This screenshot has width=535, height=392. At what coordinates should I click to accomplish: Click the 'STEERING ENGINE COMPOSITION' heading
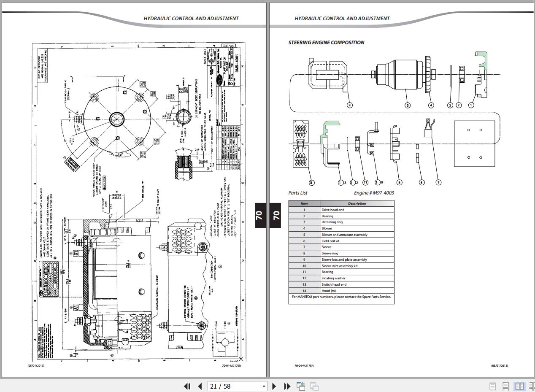coord(326,43)
